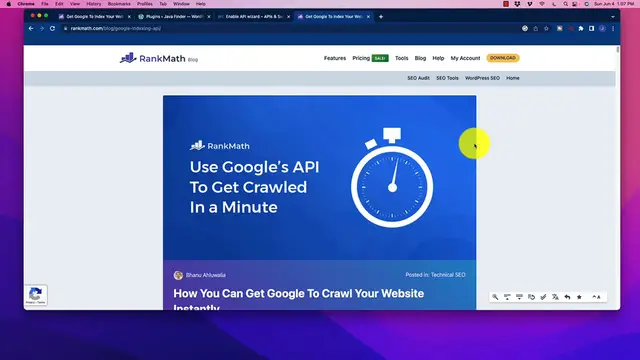Open the Pricing link in site navigation
640x360 pixels.
pos(361,58)
